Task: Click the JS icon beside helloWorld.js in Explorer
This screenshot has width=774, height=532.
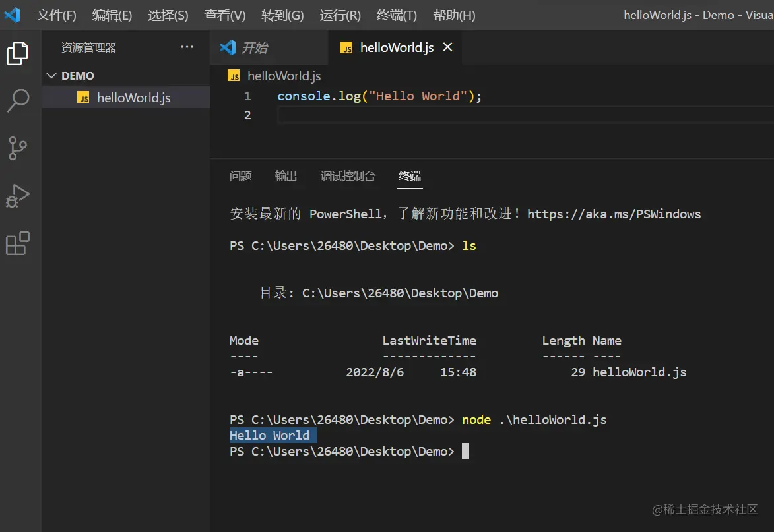Action: [x=83, y=98]
